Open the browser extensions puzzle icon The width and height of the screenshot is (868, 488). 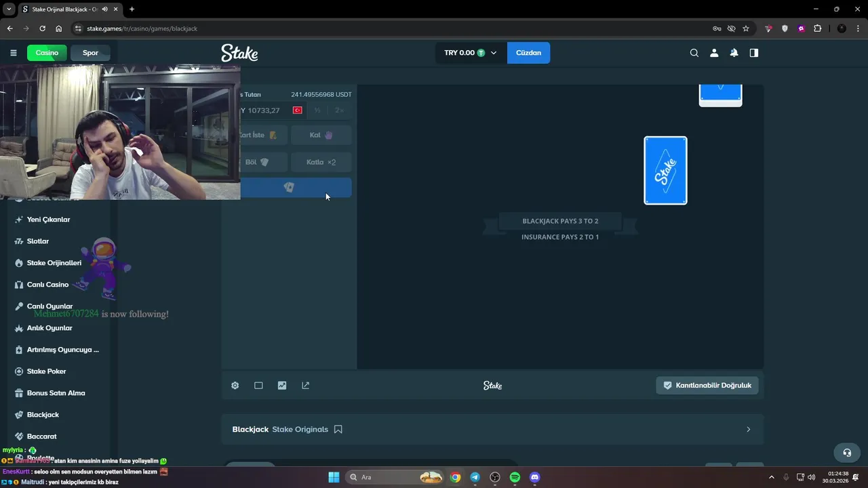click(x=817, y=28)
